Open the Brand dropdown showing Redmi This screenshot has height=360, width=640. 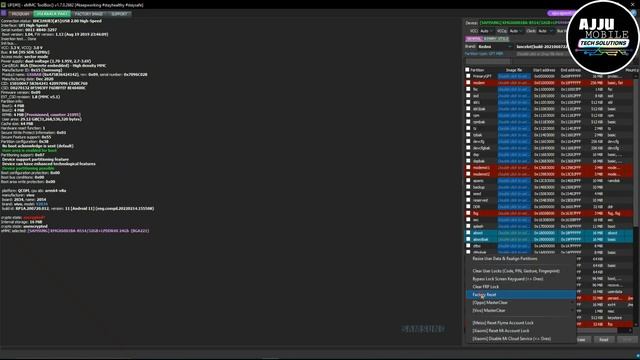(496, 47)
